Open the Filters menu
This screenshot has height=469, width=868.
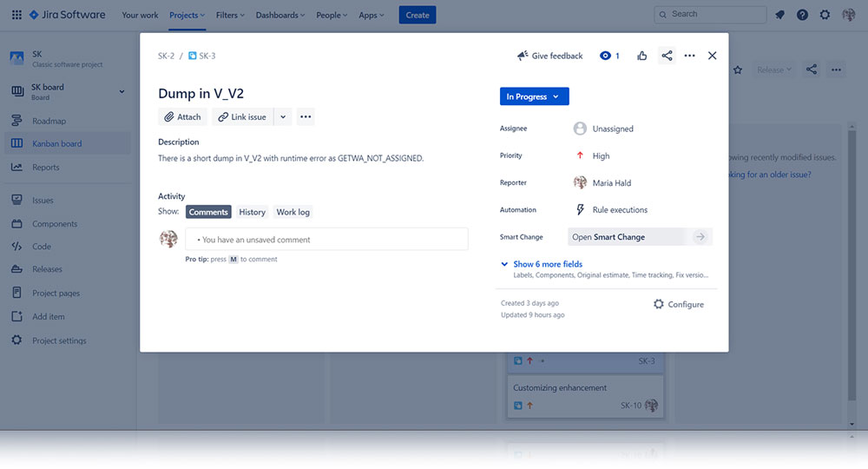230,15
